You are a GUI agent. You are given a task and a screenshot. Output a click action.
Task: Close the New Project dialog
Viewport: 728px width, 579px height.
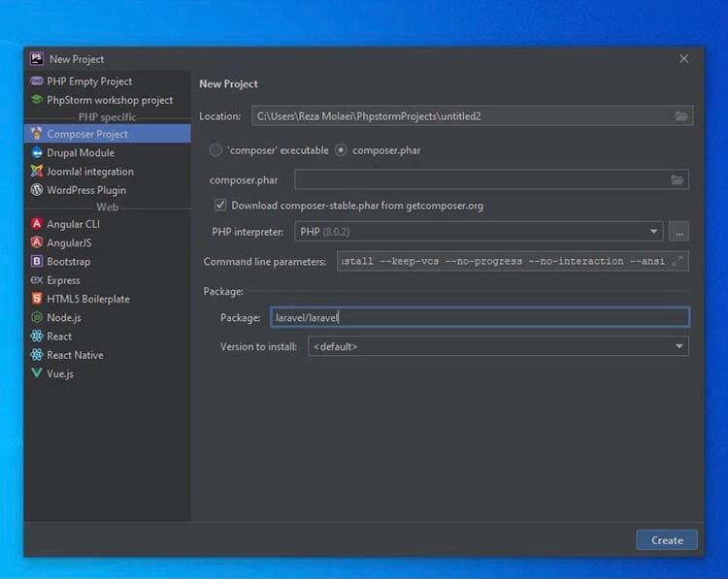pyautogui.click(x=684, y=59)
